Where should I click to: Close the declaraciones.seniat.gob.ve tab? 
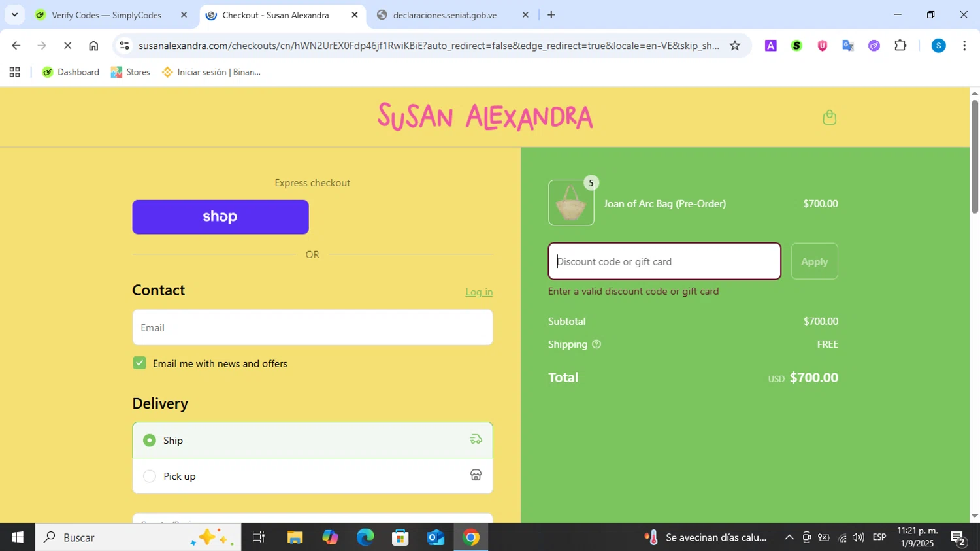(x=525, y=15)
